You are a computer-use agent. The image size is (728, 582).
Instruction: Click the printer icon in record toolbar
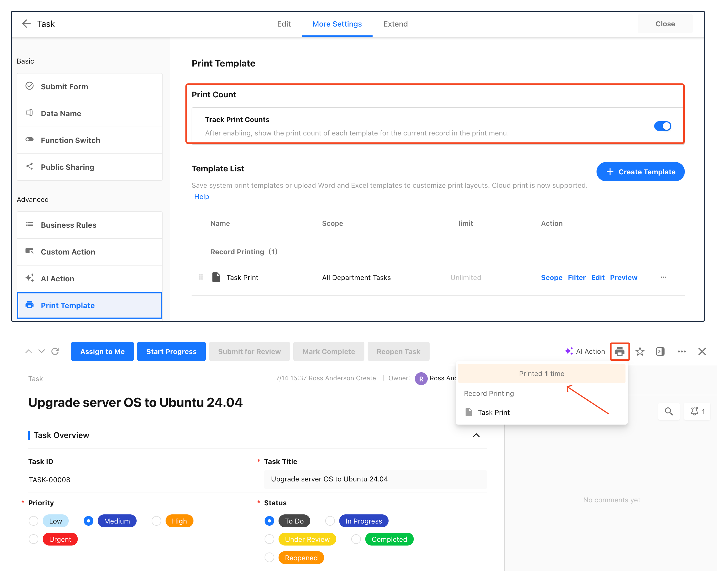pyautogui.click(x=620, y=351)
